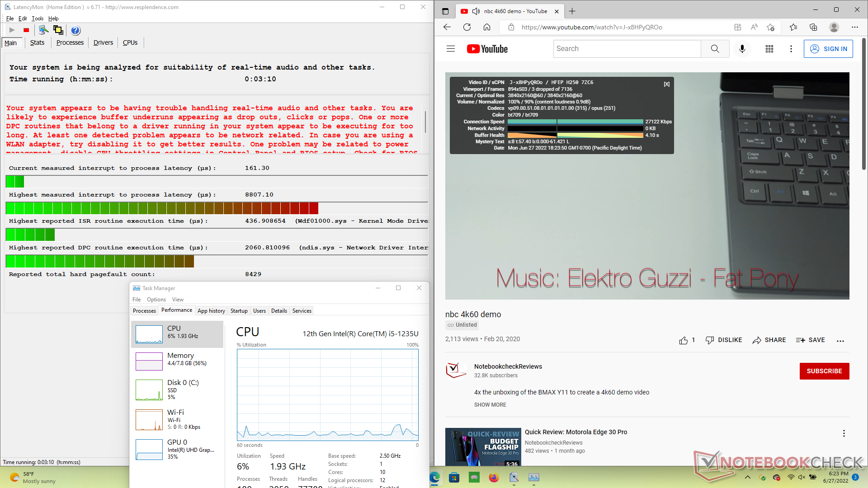This screenshot has width=868, height=488.
Task: Open YouTube settings three-dot menu beside SIGN IN
Action: [x=791, y=49]
